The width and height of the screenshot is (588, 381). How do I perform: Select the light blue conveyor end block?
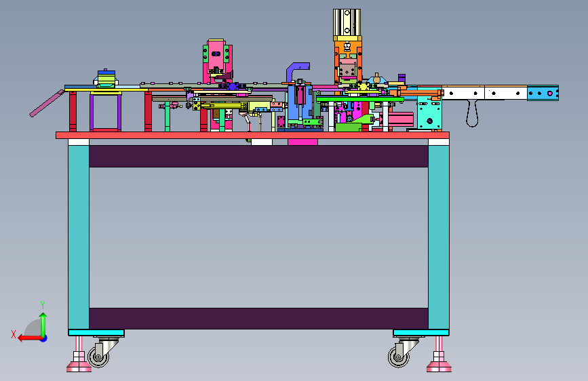[543, 93]
